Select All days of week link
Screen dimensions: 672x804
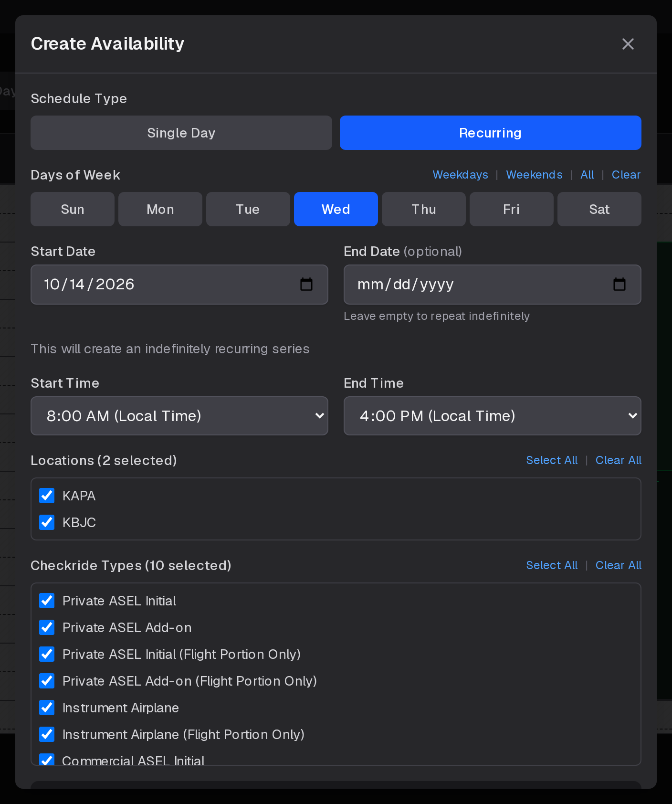pyautogui.click(x=587, y=175)
